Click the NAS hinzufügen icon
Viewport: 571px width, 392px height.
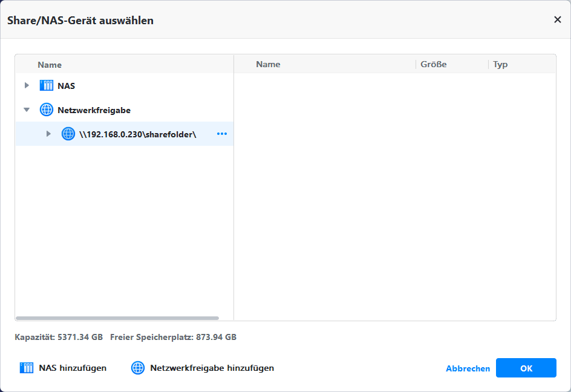pos(27,368)
